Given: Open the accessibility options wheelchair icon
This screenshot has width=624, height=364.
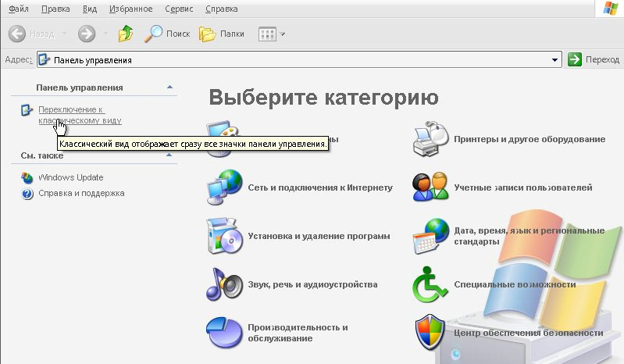Looking at the screenshot, I should coord(429,284).
